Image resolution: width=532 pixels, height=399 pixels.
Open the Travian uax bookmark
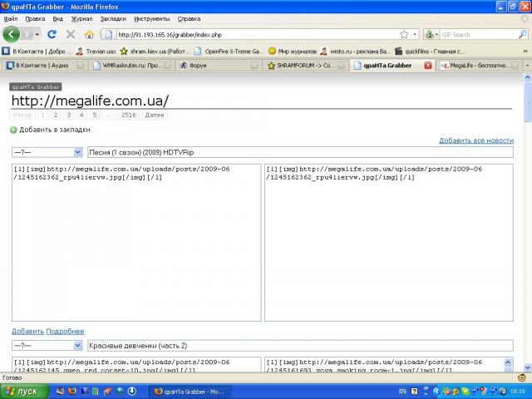click(96, 52)
